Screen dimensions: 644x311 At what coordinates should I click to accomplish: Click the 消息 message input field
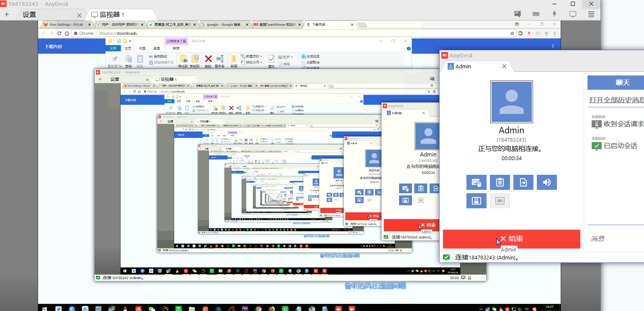(x=616, y=238)
